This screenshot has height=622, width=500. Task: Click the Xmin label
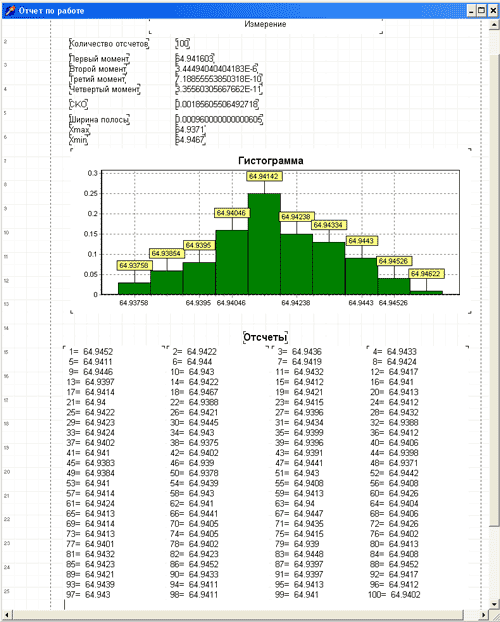click(78, 140)
